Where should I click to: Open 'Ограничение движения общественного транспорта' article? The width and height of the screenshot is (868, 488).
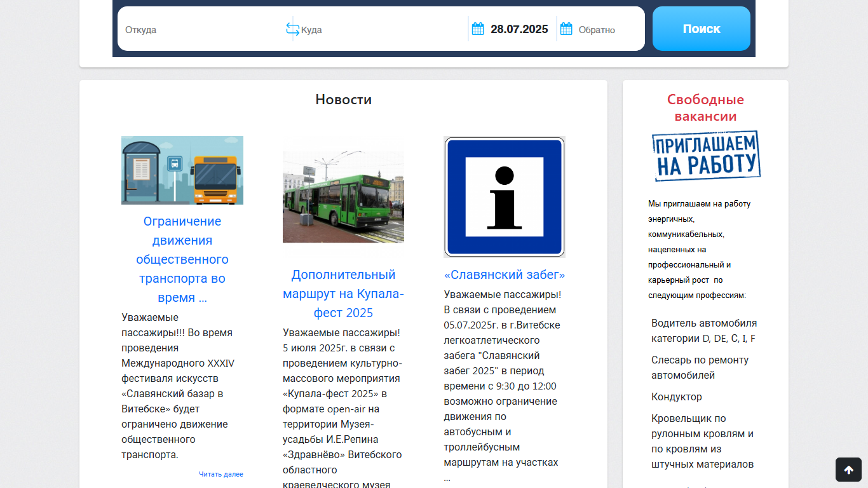182,259
